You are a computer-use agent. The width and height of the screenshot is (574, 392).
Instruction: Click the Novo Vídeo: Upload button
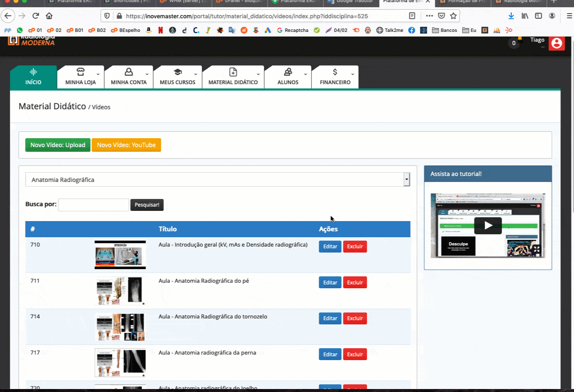[x=58, y=145]
